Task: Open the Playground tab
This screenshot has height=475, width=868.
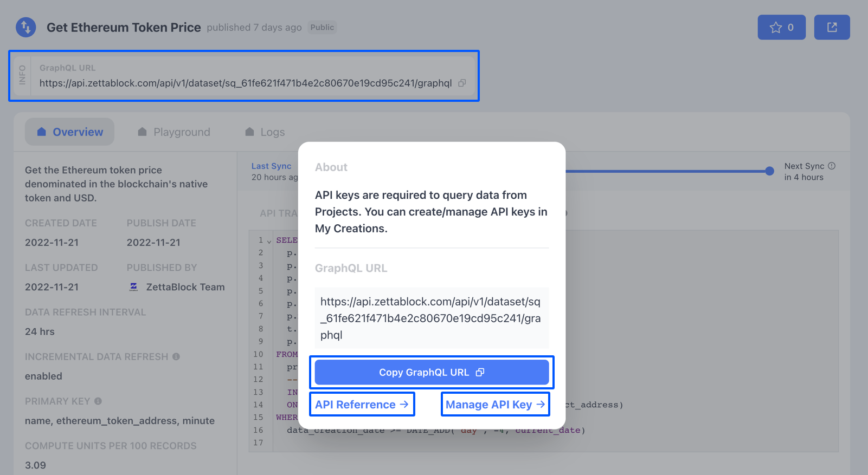Action: [x=173, y=132]
